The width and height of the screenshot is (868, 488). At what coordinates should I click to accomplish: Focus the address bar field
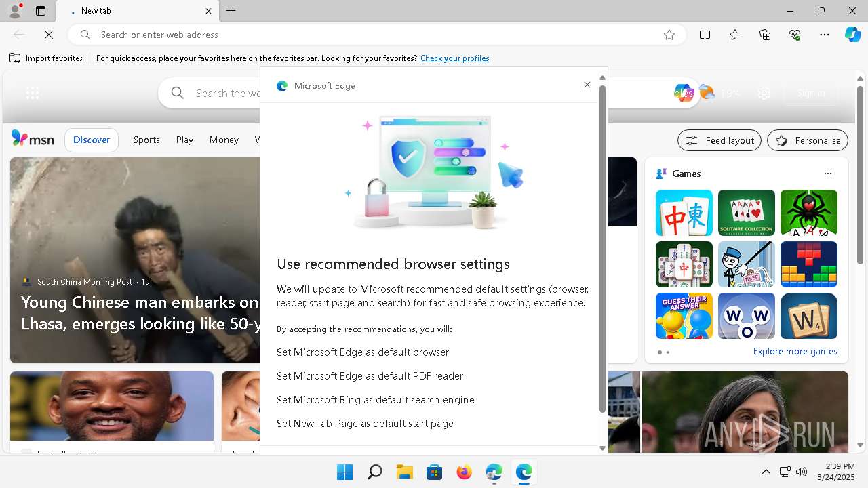pyautogui.click(x=376, y=35)
